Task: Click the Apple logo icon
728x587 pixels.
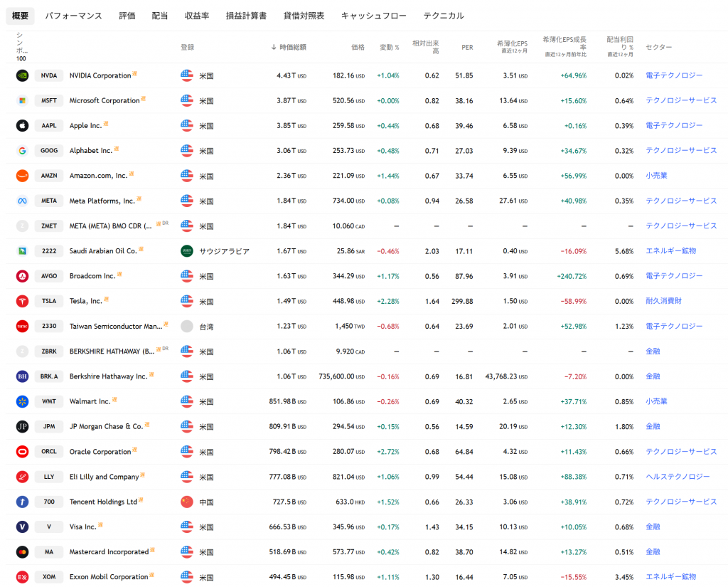Action: click(22, 126)
